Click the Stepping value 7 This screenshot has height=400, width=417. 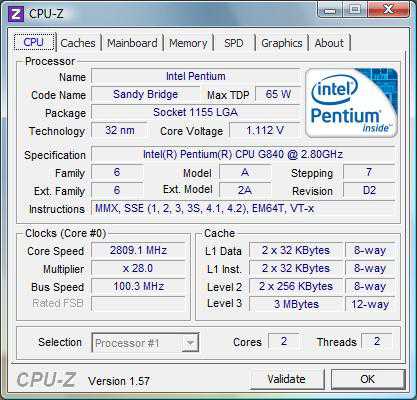point(369,172)
